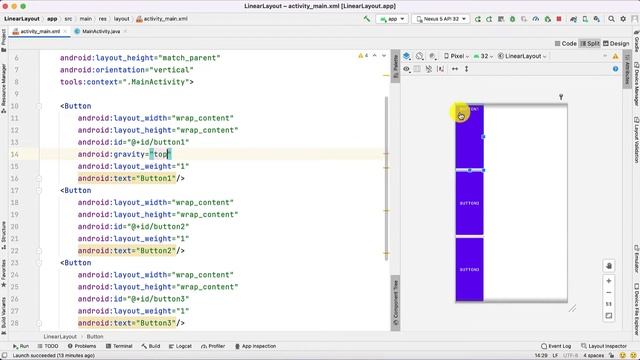Click the layout warning triangle icon
This screenshot has width=640, height=360.
(616, 56)
